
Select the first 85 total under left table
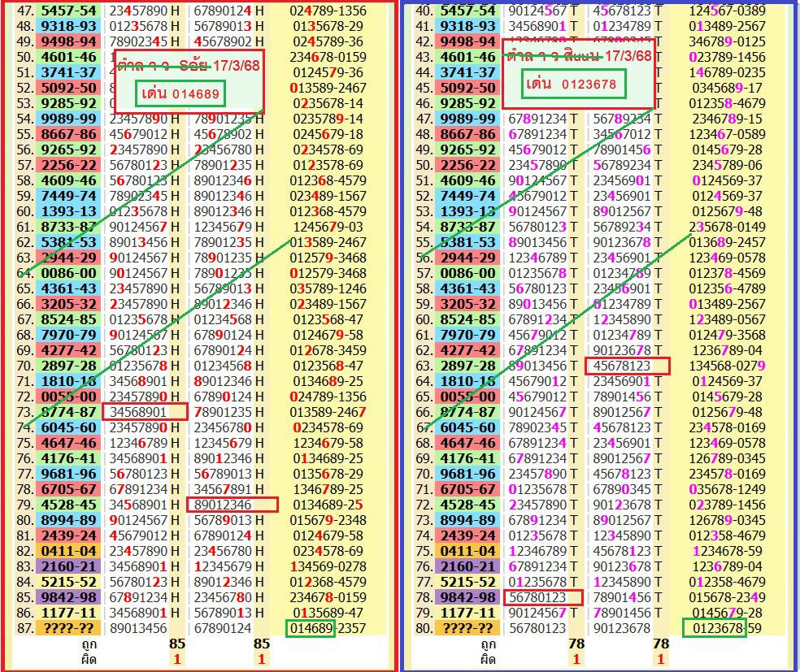click(x=176, y=645)
